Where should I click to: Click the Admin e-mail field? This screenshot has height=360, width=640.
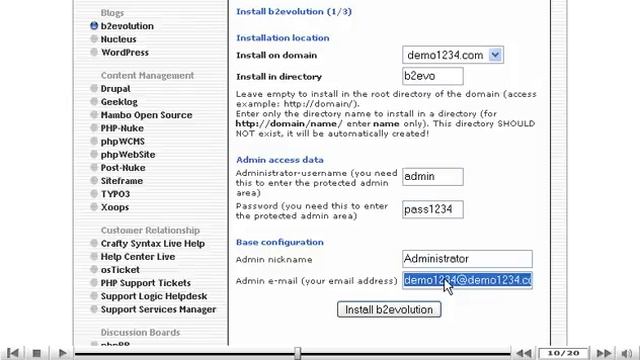[x=467, y=280]
